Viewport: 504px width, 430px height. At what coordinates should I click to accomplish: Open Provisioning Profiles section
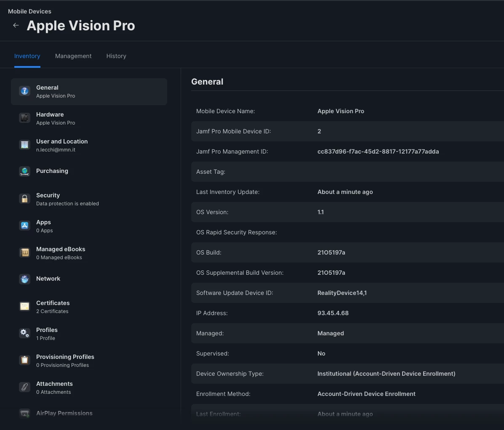click(x=89, y=361)
